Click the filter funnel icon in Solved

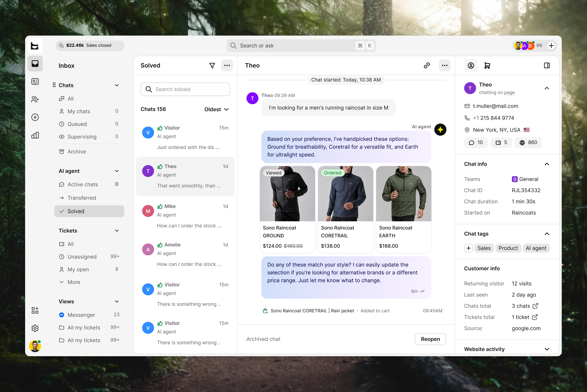click(212, 65)
